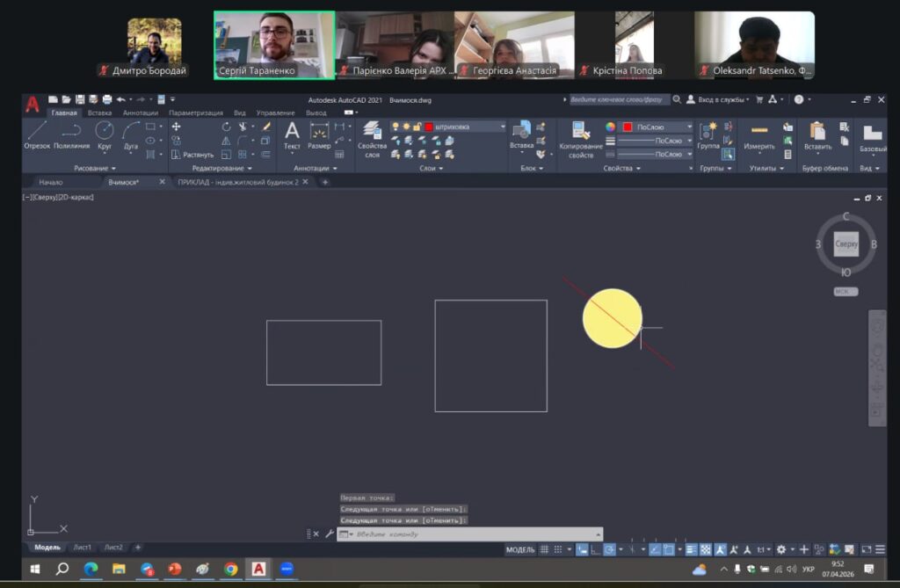The image size is (900, 588).
Task: Click the command line input field
Action: point(470,534)
